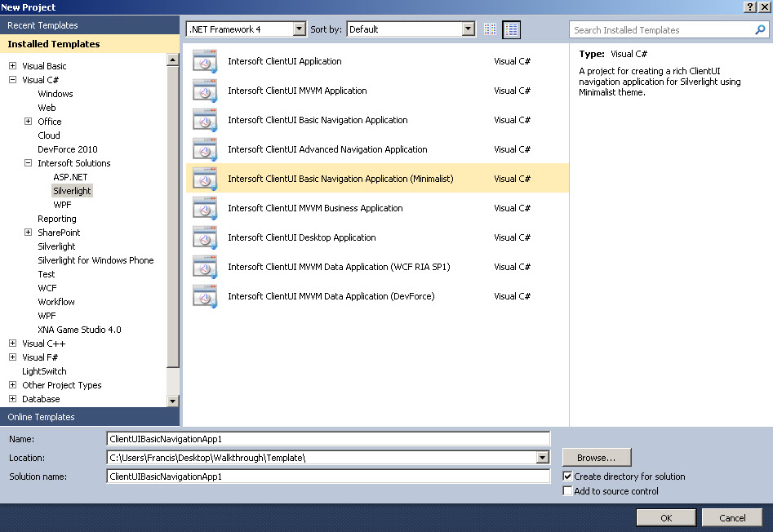Select Intersoft ClientUI Desktop Application text
This screenshot has height=532, width=773.
(x=302, y=237)
